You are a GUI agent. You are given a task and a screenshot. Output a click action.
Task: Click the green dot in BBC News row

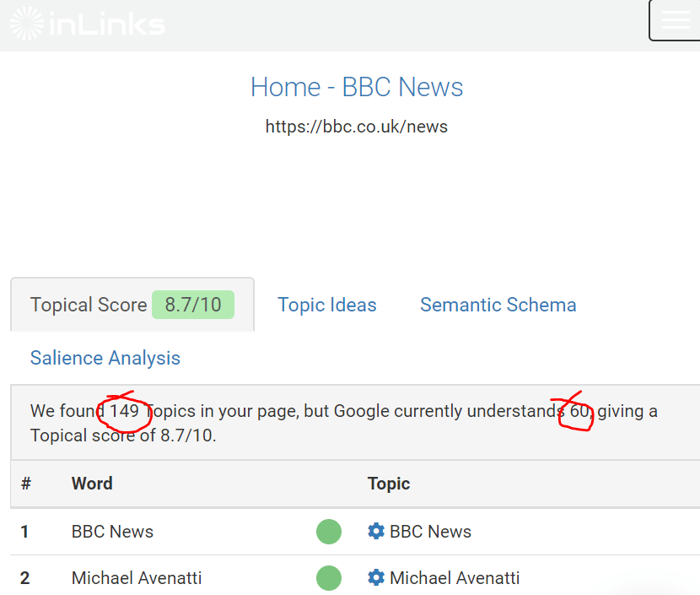329,532
